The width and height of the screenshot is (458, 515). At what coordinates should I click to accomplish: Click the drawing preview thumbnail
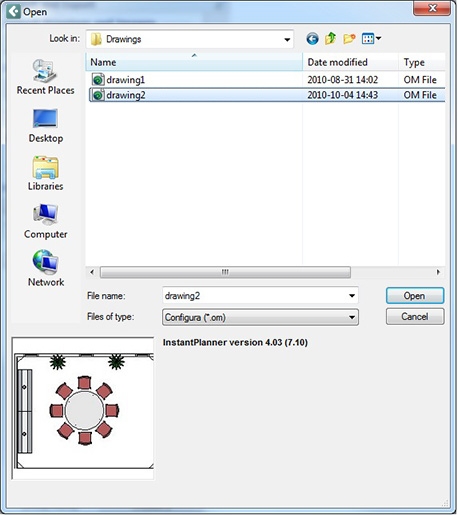tap(83, 408)
